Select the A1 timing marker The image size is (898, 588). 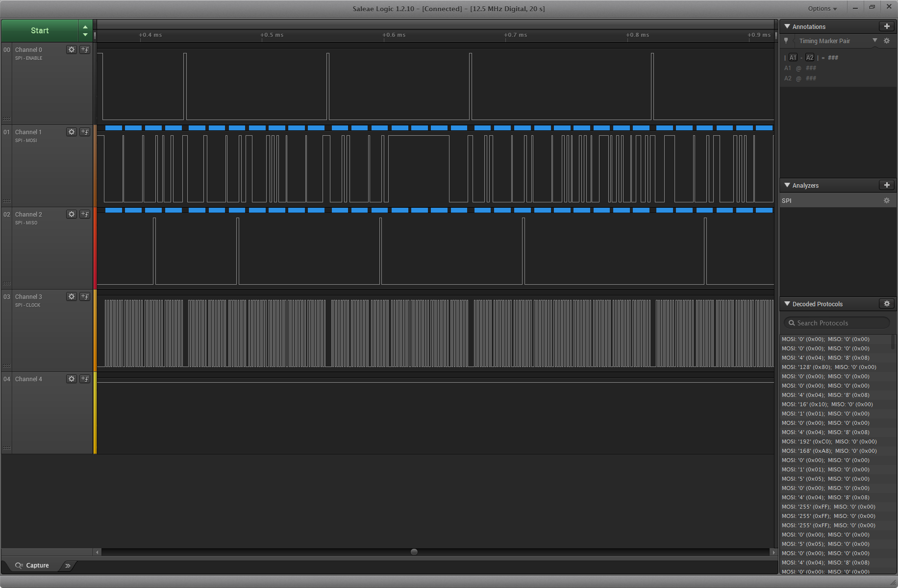793,58
